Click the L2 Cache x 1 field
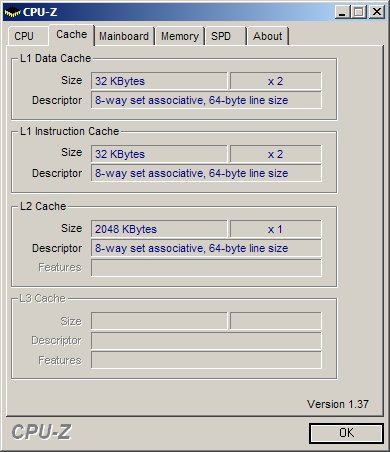 pos(276,229)
